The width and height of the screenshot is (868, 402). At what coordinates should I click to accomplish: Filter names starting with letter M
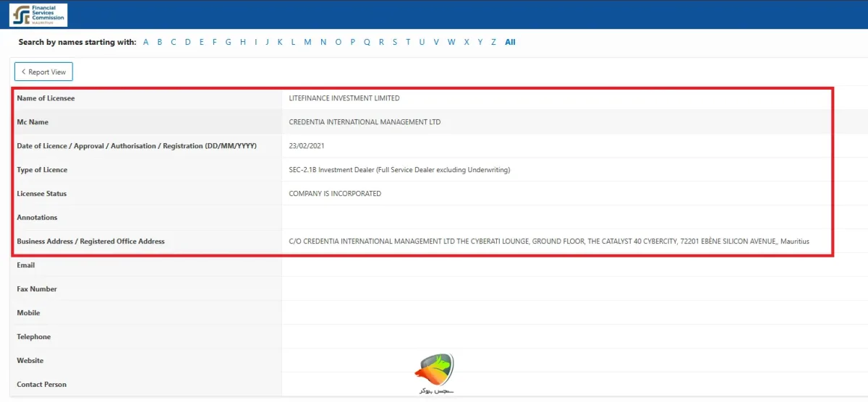coord(307,42)
